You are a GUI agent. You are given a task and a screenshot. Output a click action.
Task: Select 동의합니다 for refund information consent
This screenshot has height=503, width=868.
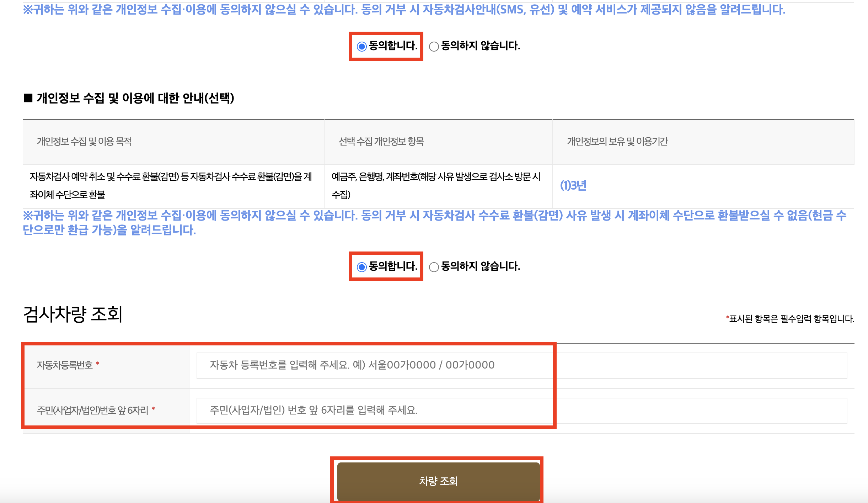click(361, 266)
